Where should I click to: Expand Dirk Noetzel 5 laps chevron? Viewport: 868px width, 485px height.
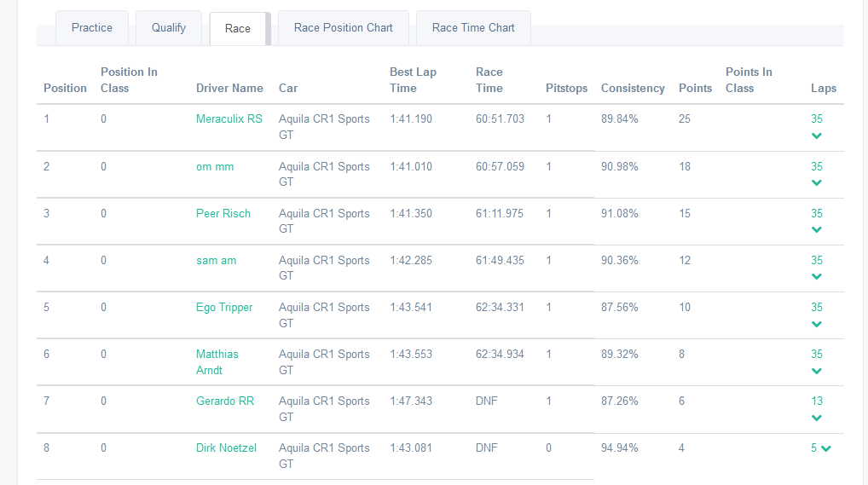pos(825,449)
